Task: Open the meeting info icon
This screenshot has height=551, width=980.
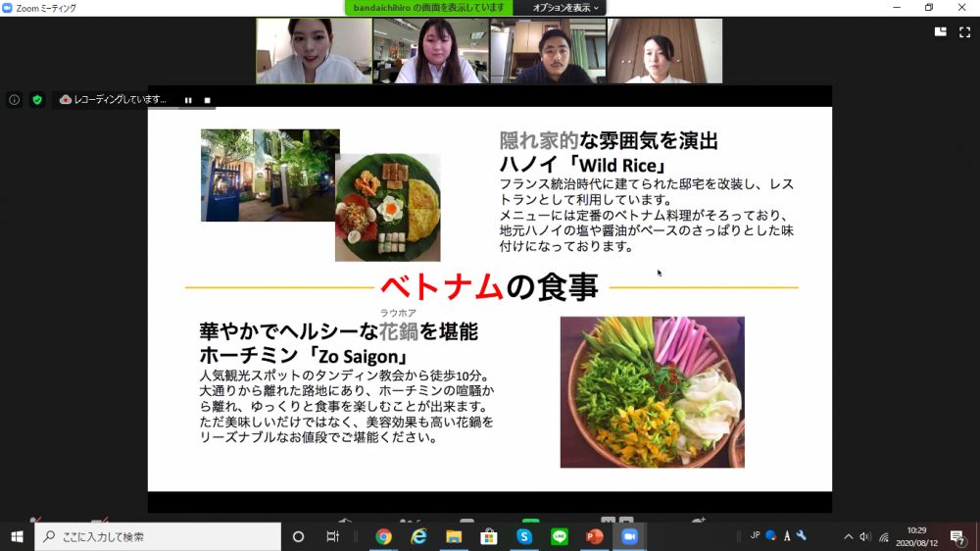Action: (15, 99)
